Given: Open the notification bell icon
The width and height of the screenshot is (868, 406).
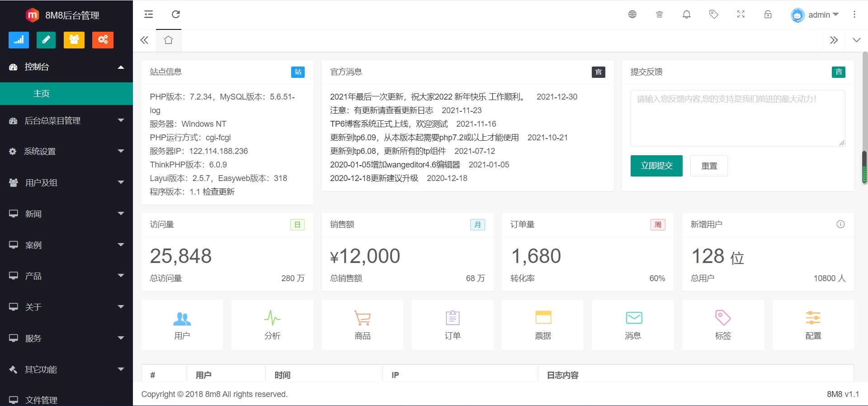Looking at the screenshot, I should [x=686, y=14].
